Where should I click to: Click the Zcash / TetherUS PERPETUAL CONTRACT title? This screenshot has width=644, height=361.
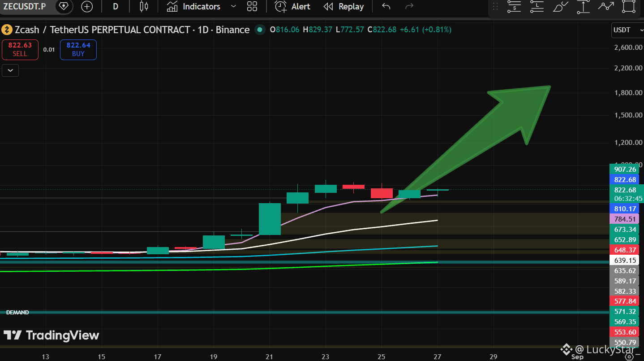point(132,30)
